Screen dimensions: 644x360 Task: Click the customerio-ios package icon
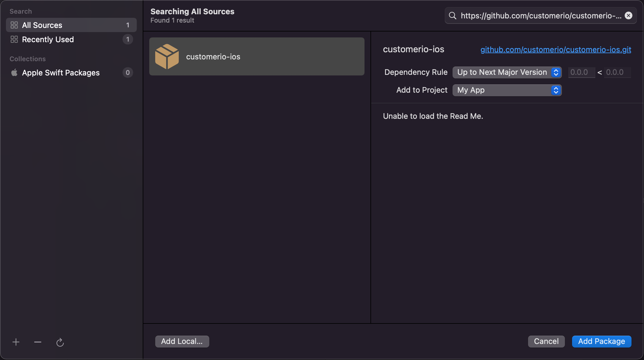pyautogui.click(x=167, y=56)
